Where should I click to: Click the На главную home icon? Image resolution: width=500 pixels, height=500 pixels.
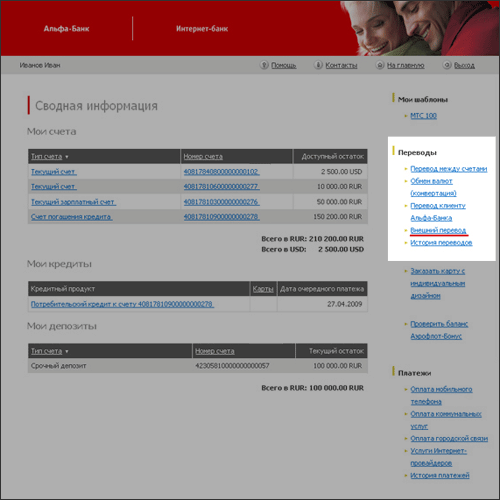[x=380, y=65]
